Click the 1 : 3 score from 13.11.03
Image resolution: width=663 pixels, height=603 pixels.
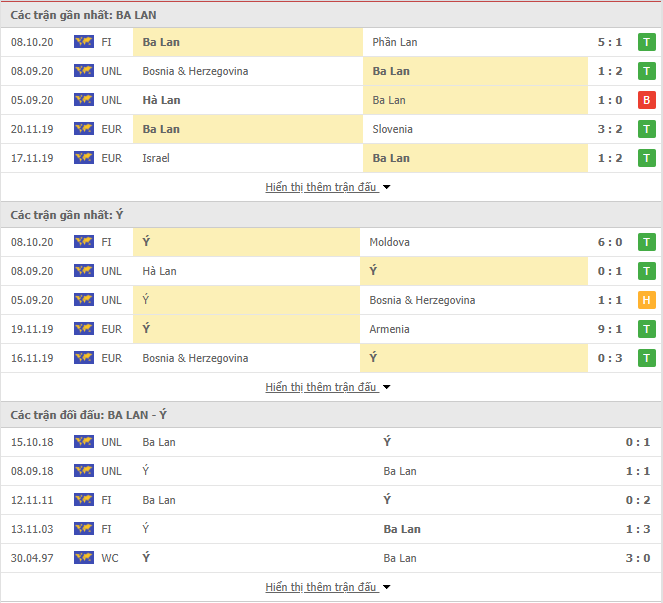pyautogui.click(x=638, y=529)
